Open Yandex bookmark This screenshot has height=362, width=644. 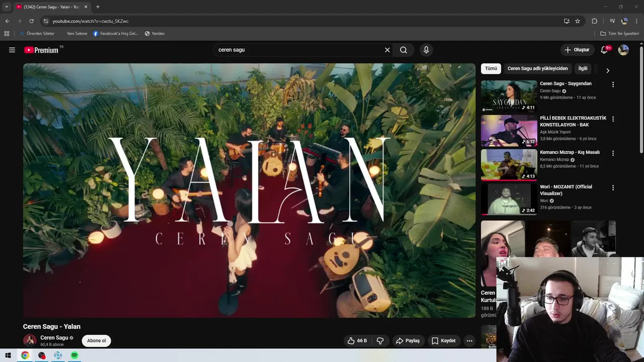[154, 34]
